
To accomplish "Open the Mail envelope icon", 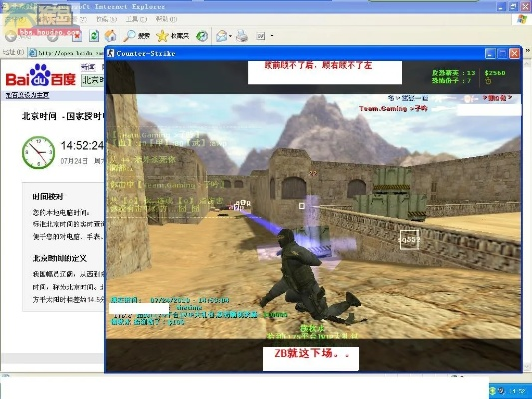I will click(x=222, y=36).
